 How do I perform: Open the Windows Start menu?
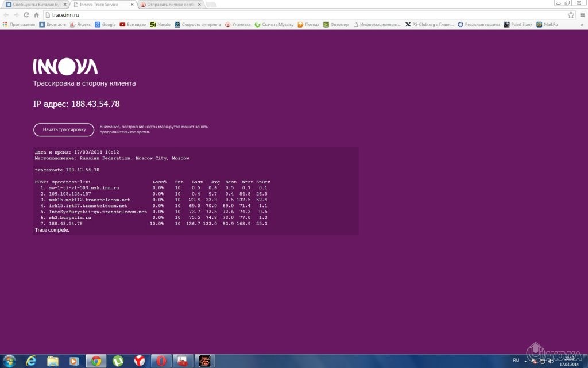point(9,361)
